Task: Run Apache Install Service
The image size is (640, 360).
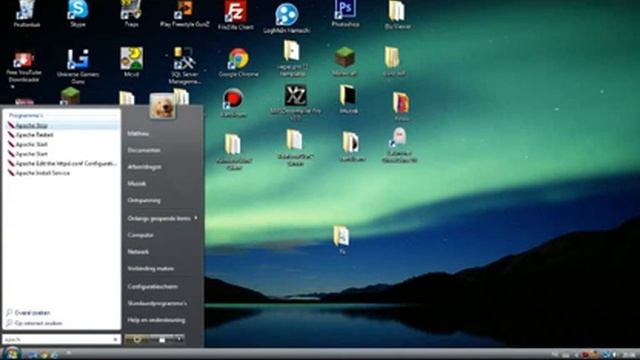Action: 61,173
